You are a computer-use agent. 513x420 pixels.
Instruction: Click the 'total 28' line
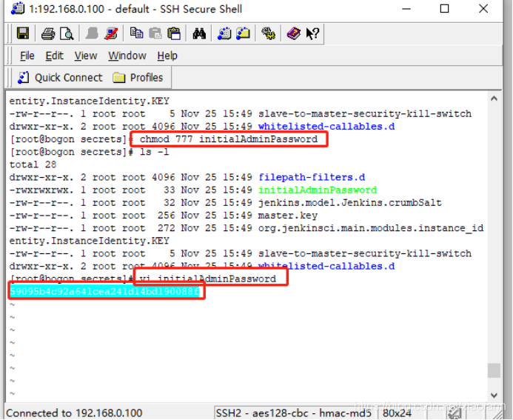tap(33, 164)
